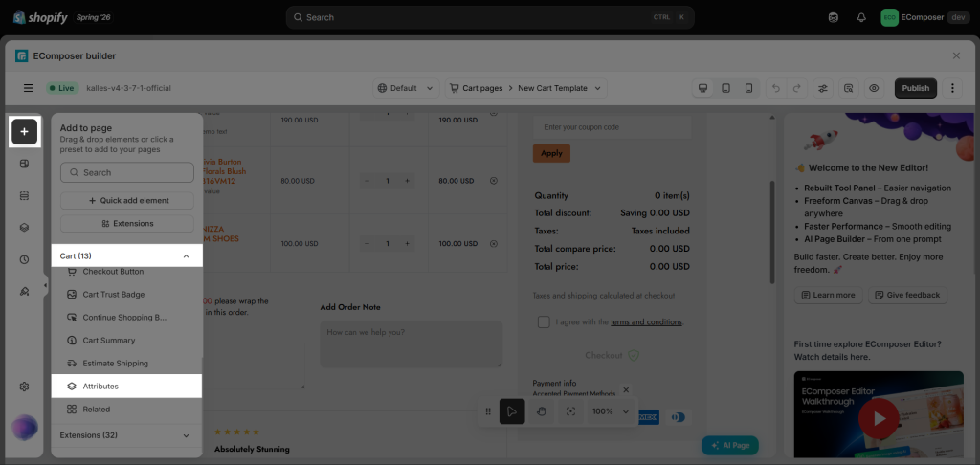Image resolution: width=980 pixels, height=465 pixels.
Task: Dismiss the payment info popup X
Action: 626,390
